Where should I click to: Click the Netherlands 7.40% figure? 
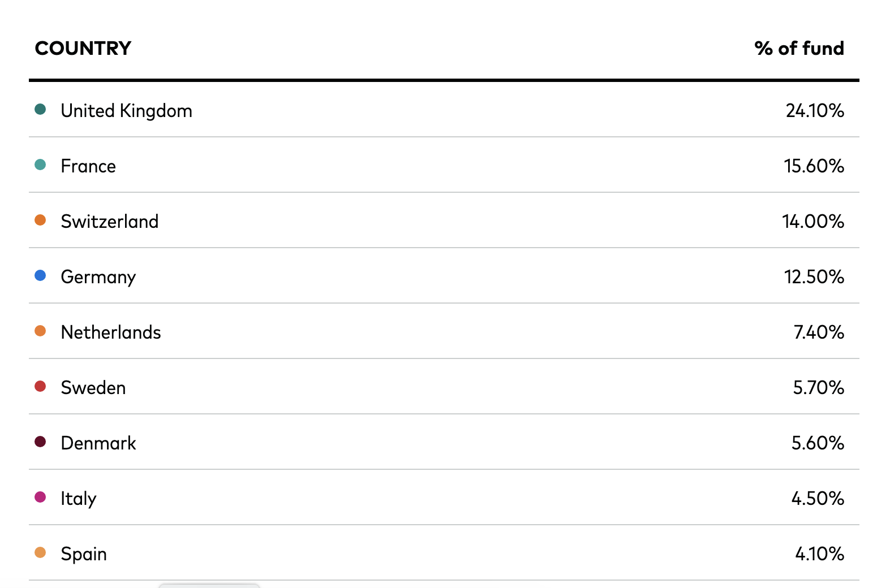click(x=819, y=332)
